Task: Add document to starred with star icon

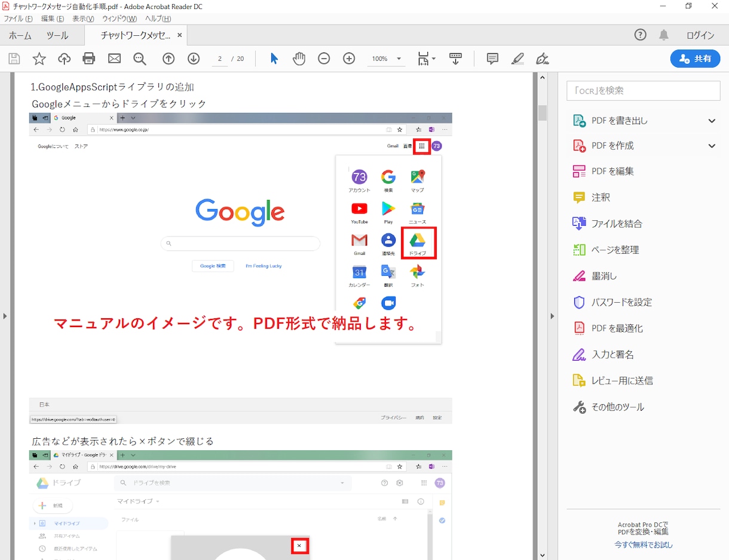Action: click(x=39, y=59)
